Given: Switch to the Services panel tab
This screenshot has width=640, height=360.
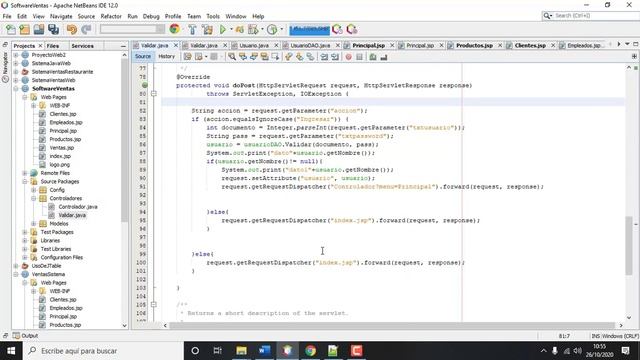Looking at the screenshot, I should pos(82,46).
